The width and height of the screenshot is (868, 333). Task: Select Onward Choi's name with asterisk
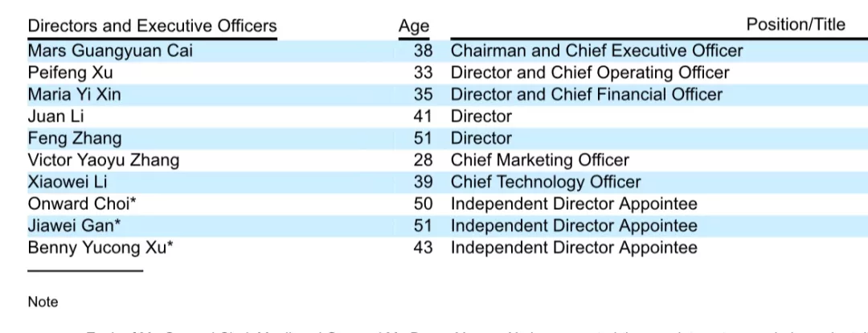point(82,203)
